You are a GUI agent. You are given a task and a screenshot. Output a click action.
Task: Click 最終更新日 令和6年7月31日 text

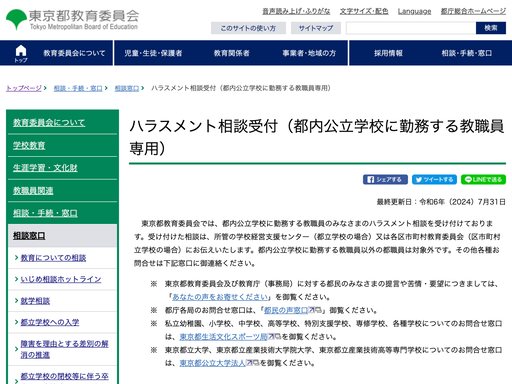click(x=441, y=202)
